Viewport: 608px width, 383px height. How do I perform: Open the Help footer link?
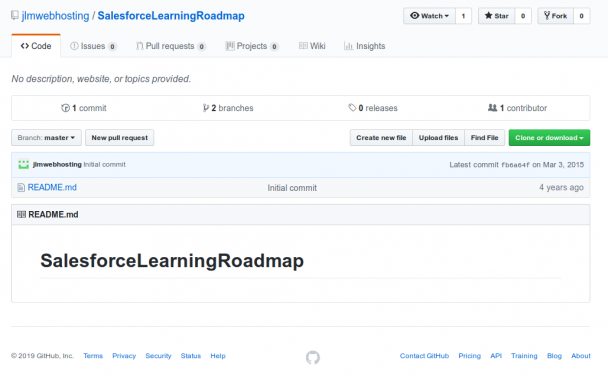point(218,355)
